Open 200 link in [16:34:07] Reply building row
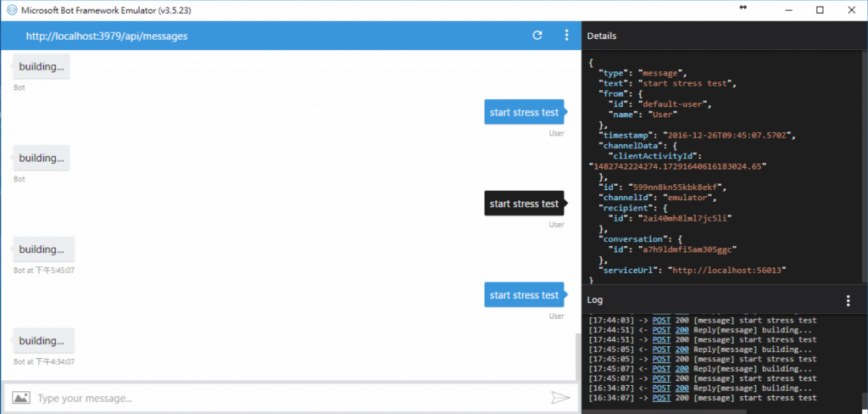Screen dimensions: 868x414 682,388
